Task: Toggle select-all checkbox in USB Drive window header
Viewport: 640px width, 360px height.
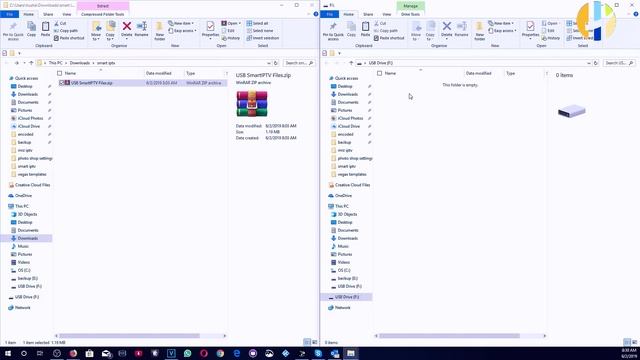Action: coord(380,73)
